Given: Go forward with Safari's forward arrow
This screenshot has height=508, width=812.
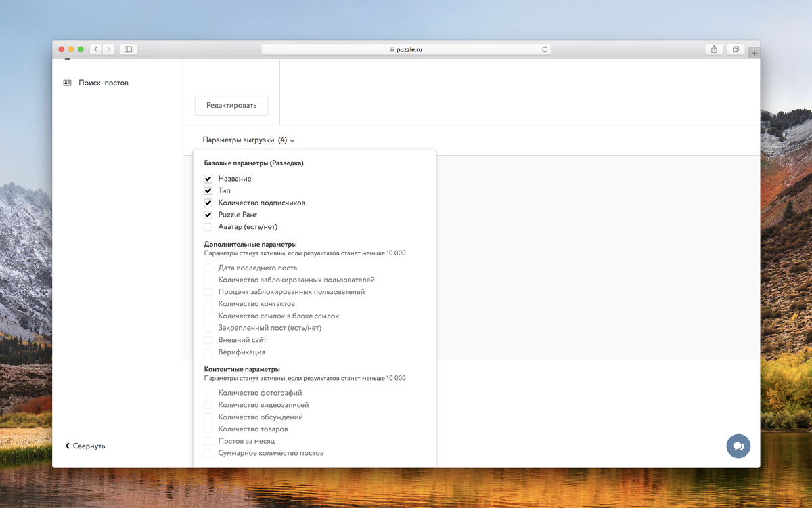Looking at the screenshot, I should (x=108, y=49).
